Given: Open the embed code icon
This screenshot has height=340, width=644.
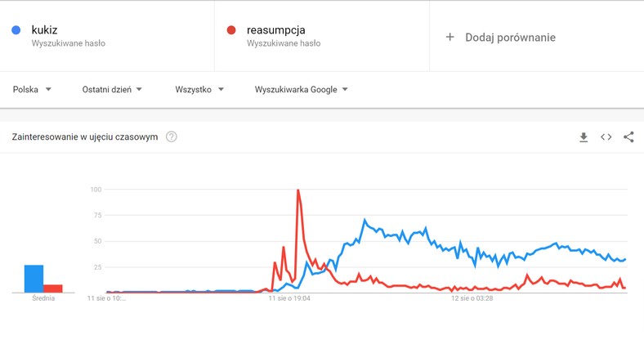Looking at the screenshot, I should tap(606, 137).
